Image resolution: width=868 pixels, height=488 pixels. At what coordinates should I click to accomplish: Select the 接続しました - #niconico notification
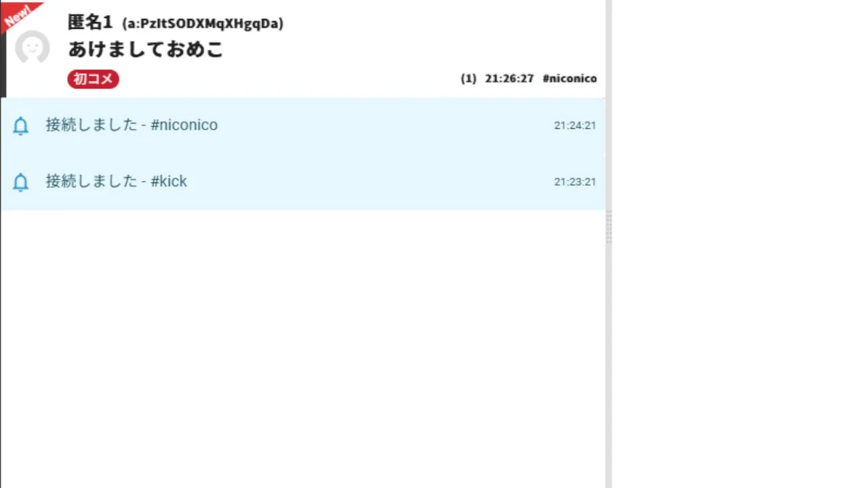302,125
